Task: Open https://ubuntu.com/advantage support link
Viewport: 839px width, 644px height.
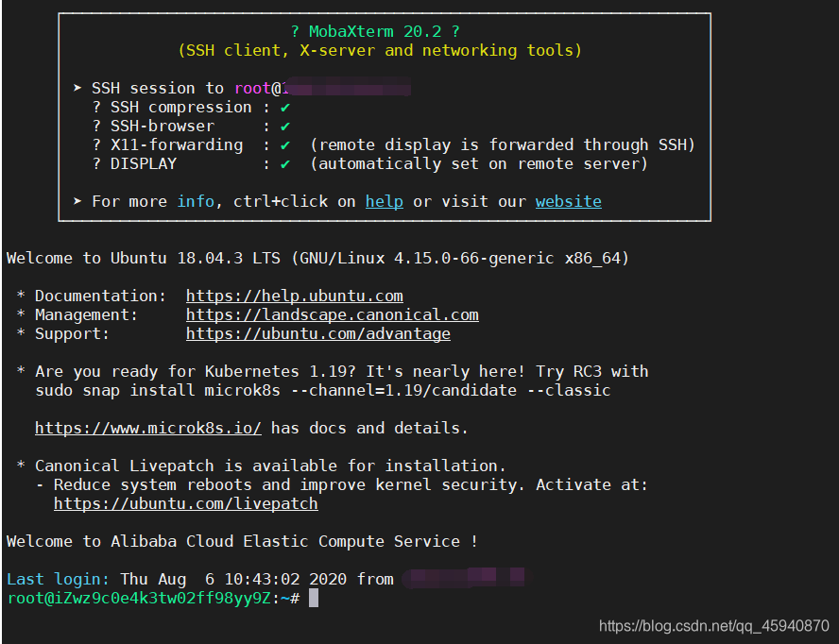Action: tap(317, 333)
